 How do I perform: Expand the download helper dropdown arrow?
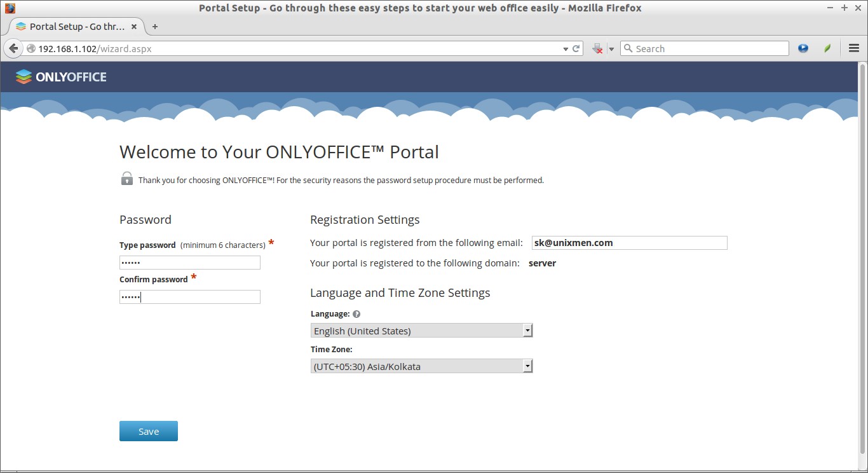[x=611, y=49]
